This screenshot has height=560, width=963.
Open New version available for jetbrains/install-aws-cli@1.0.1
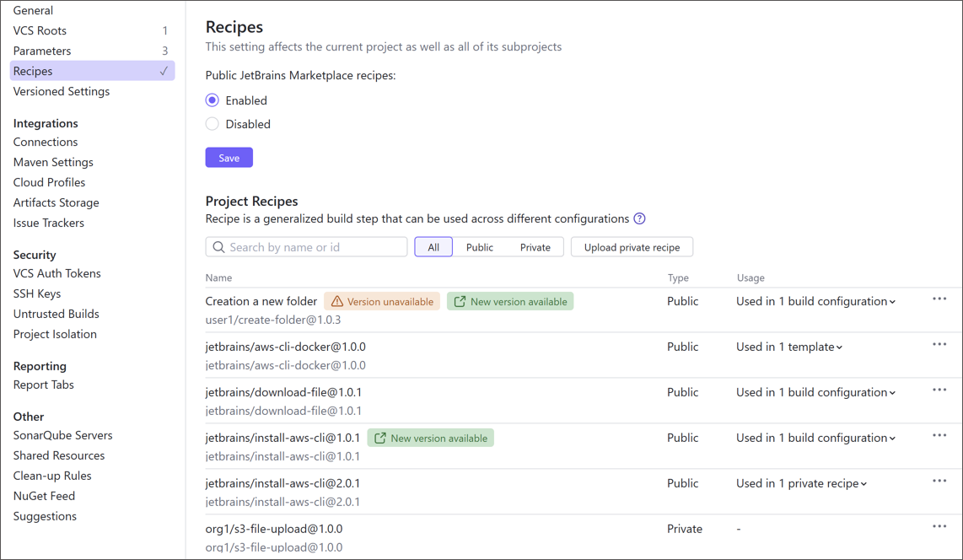pos(430,438)
